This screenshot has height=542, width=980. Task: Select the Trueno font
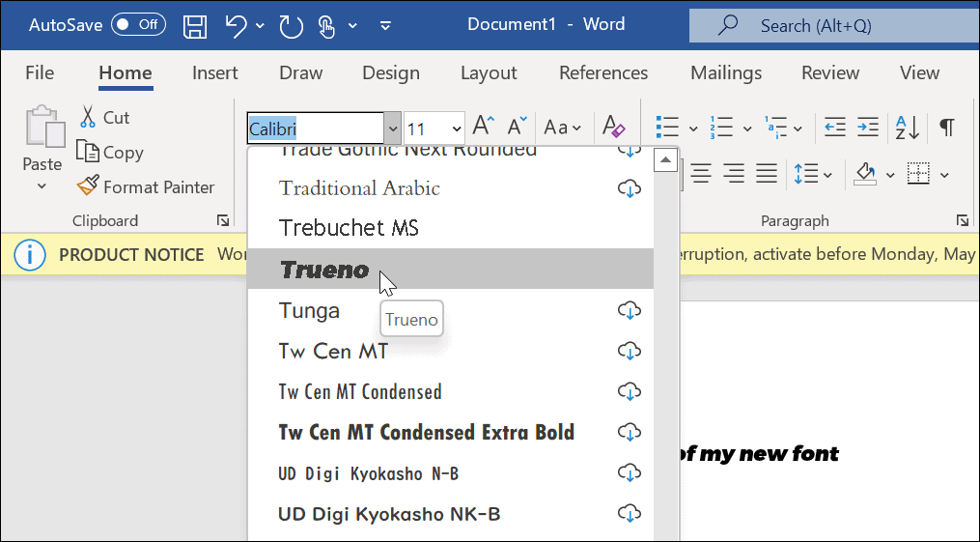pyautogui.click(x=450, y=269)
